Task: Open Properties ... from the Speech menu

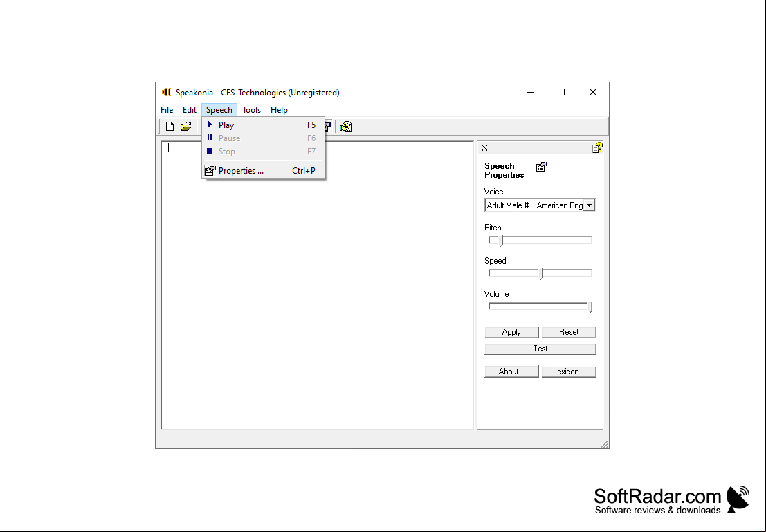Action: tap(263, 170)
